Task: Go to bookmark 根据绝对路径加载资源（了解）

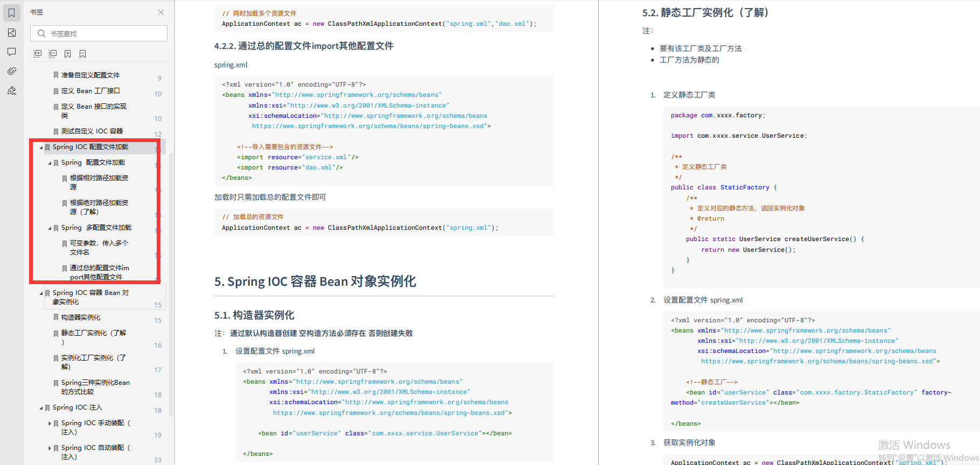Action: tap(99, 207)
